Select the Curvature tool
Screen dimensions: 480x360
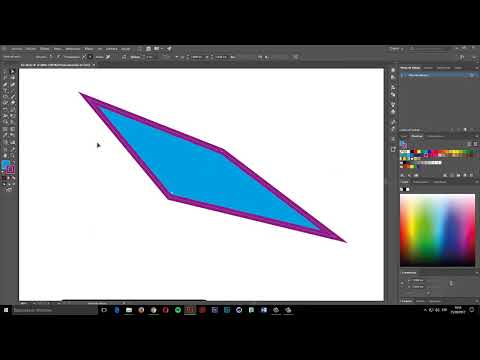click(x=13, y=84)
